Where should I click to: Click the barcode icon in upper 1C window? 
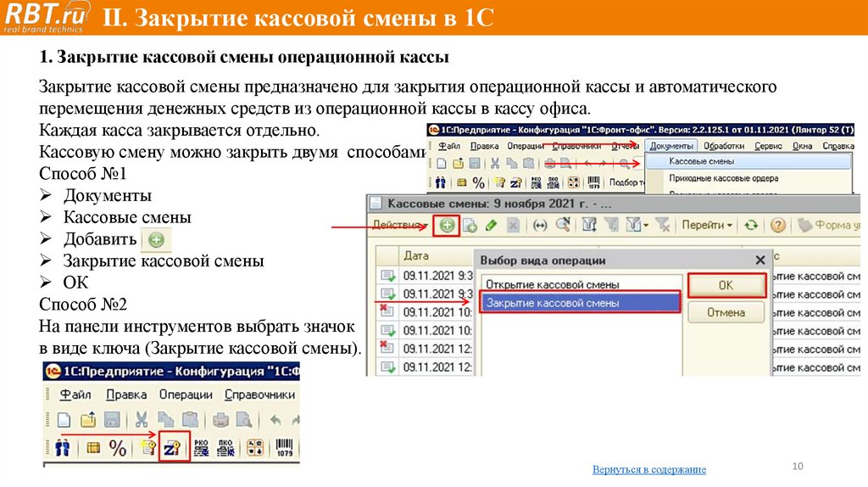(593, 182)
